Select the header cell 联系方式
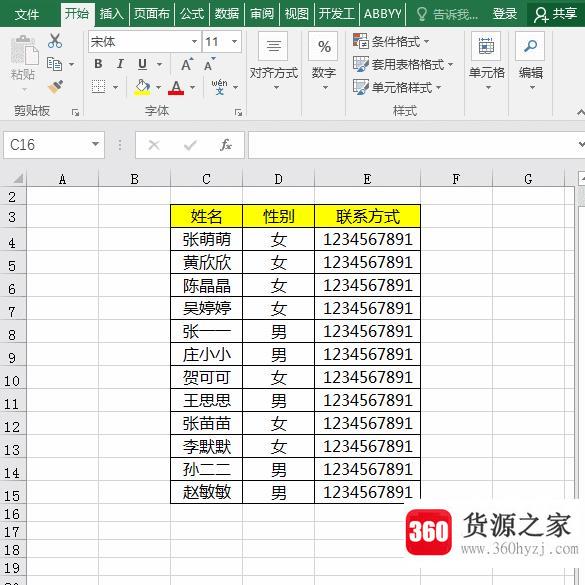585x585 pixels. pos(367,216)
